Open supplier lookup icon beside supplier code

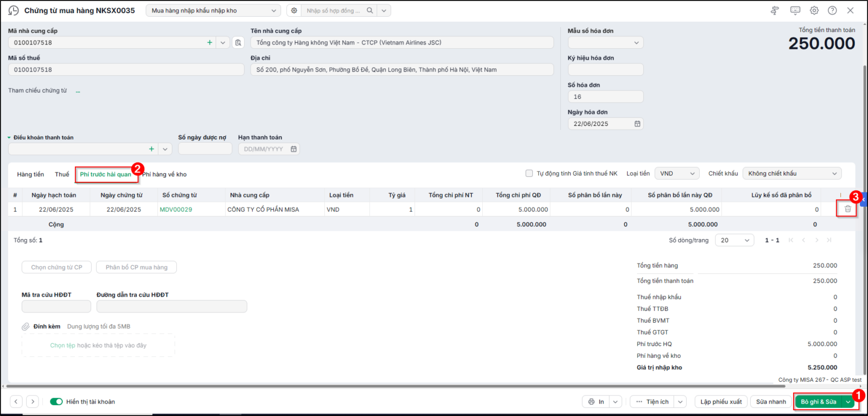click(x=238, y=42)
